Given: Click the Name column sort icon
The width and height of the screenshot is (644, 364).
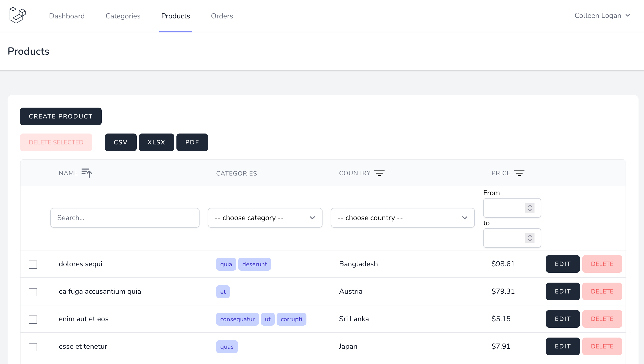Looking at the screenshot, I should pyautogui.click(x=87, y=173).
